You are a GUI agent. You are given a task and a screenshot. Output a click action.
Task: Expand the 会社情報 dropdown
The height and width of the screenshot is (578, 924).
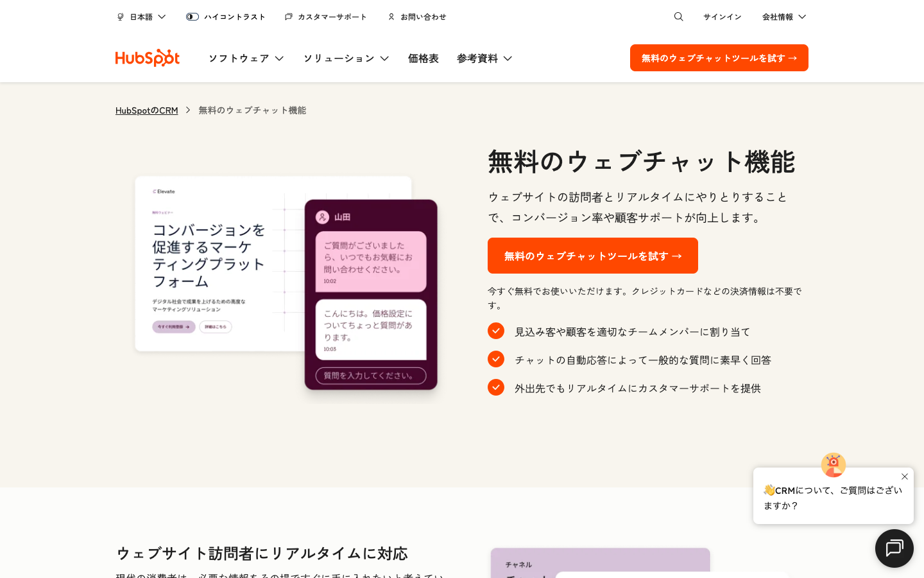click(783, 17)
